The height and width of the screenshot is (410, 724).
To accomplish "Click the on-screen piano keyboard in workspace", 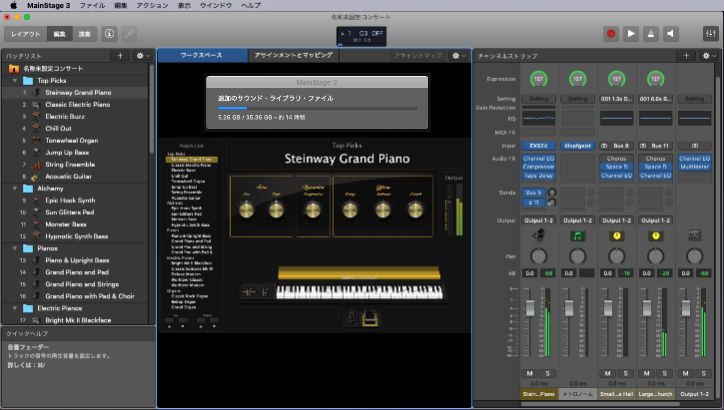I will point(359,292).
